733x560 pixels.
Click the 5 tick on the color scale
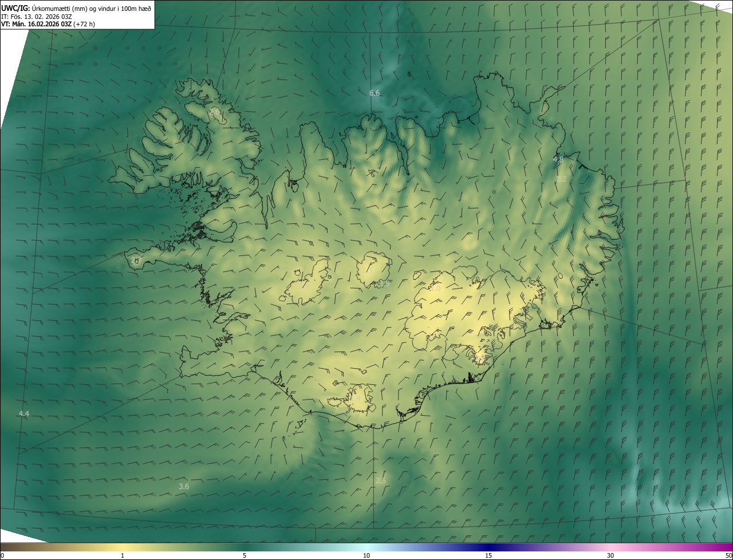click(x=245, y=555)
